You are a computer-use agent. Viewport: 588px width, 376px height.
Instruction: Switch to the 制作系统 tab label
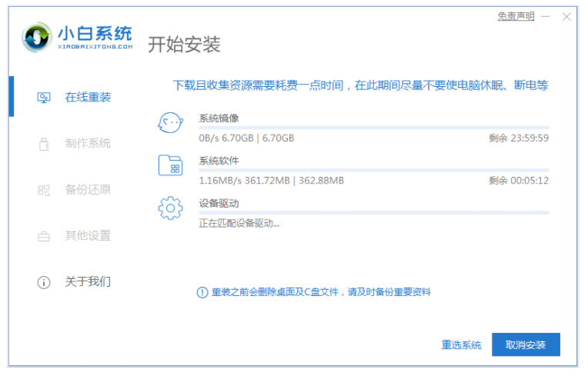point(88,144)
